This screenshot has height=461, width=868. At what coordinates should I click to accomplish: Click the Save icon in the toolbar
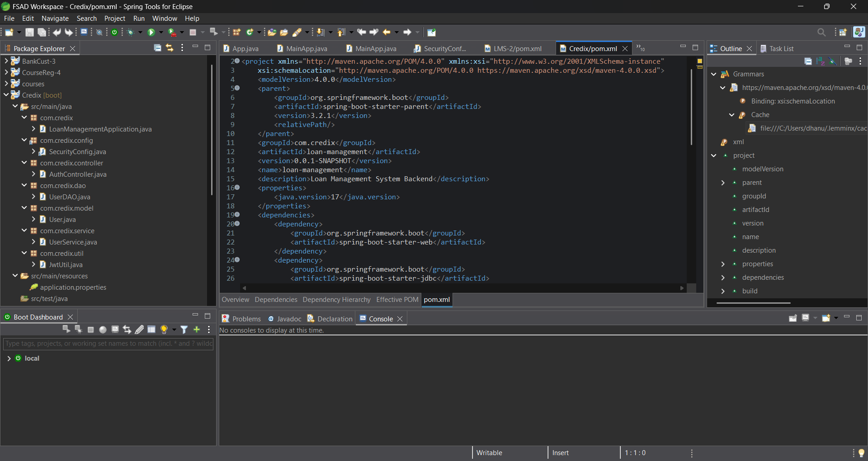[29, 32]
